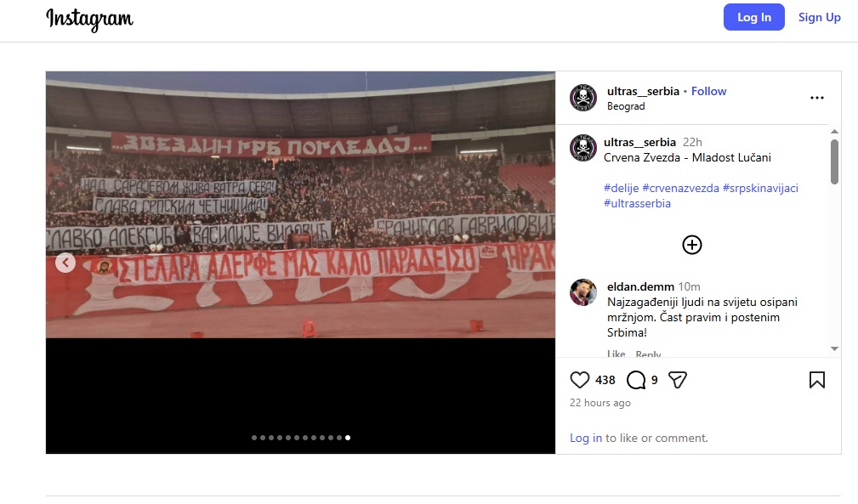Open more options three-dot menu
Screen dimensions: 858x504
click(817, 98)
